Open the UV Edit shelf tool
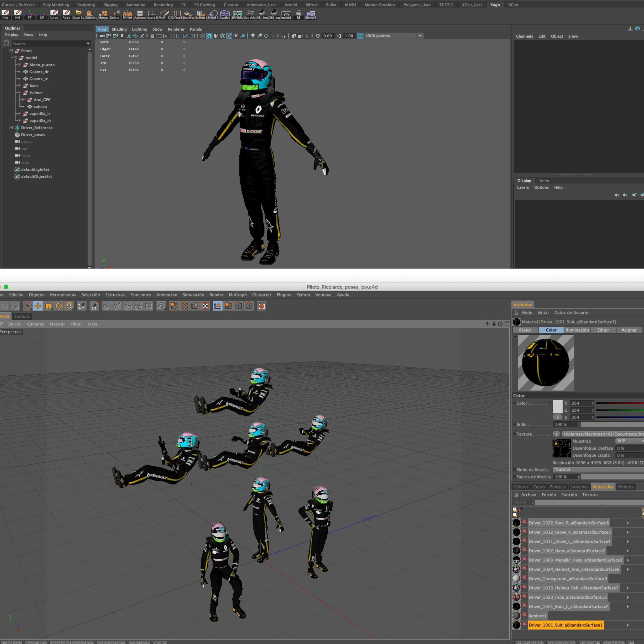Screen dimensions: 644x644 (237, 14)
